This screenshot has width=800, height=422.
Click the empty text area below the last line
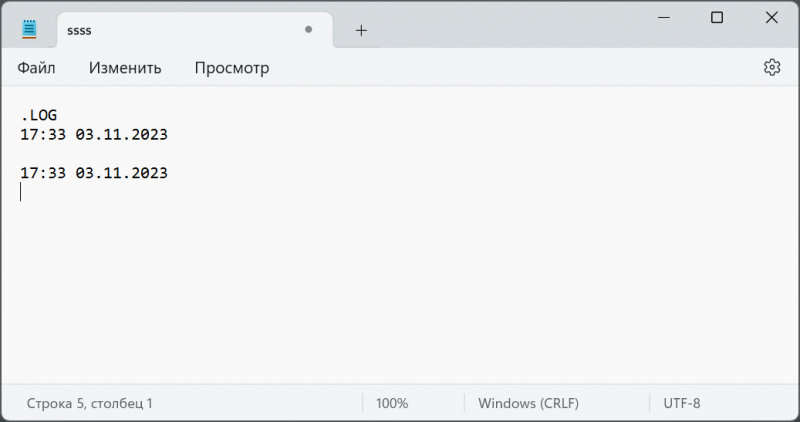(400, 290)
